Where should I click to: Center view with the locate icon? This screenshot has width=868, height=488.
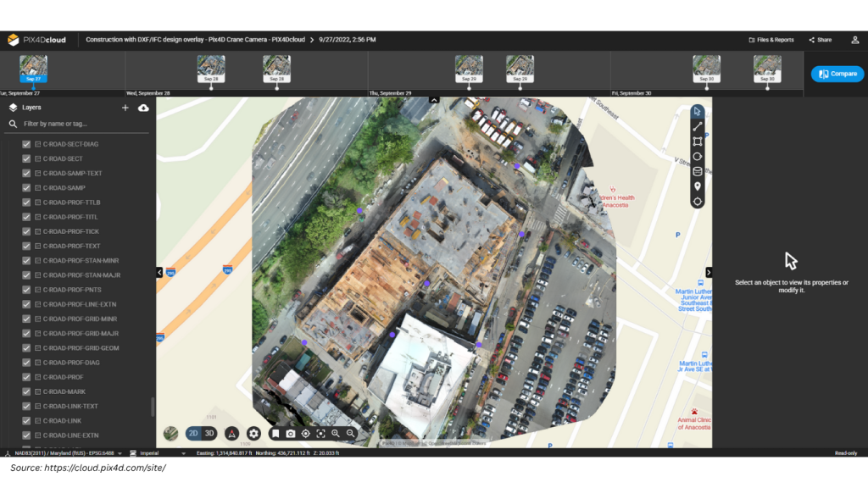[305, 434]
